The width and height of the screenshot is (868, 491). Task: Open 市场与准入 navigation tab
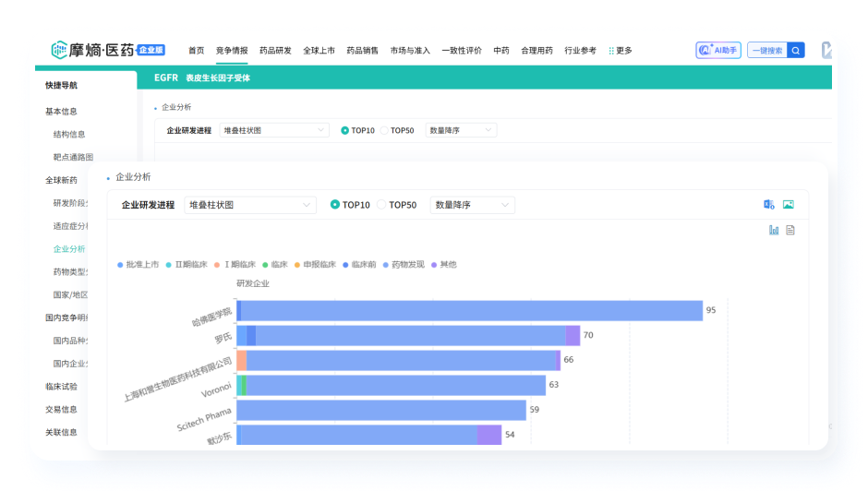[410, 51]
